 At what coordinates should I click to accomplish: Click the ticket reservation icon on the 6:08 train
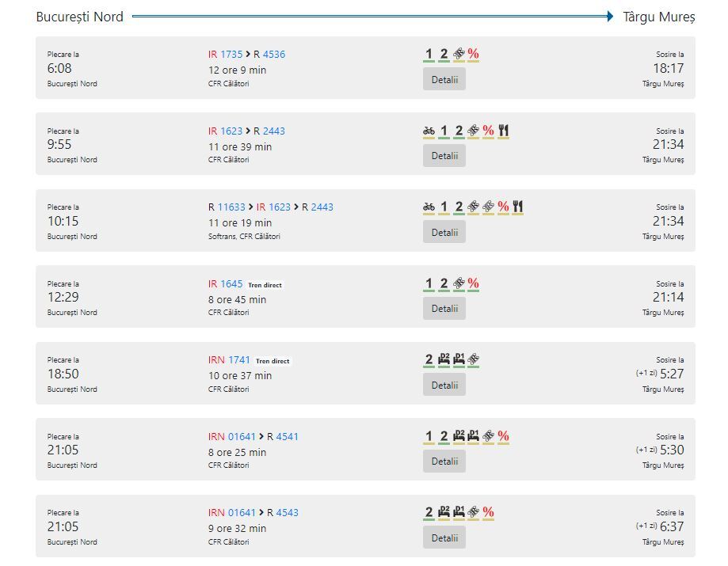pyautogui.click(x=459, y=55)
